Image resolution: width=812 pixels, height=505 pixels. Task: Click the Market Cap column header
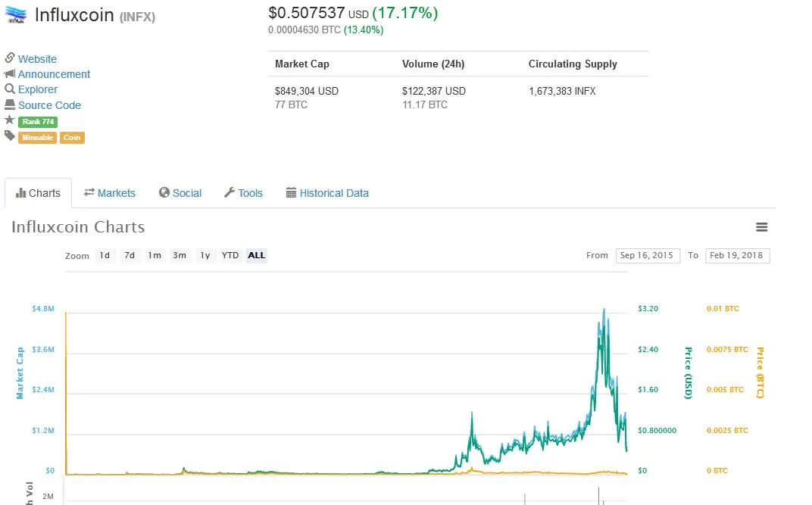pyautogui.click(x=302, y=64)
